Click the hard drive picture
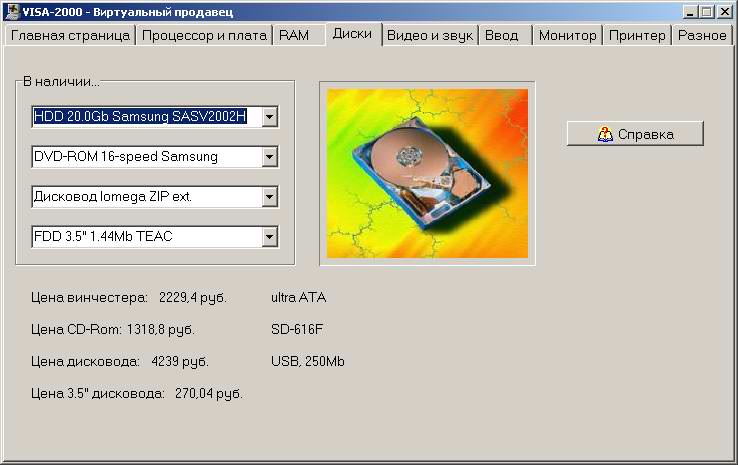This screenshot has height=465, width=738. 426,173
